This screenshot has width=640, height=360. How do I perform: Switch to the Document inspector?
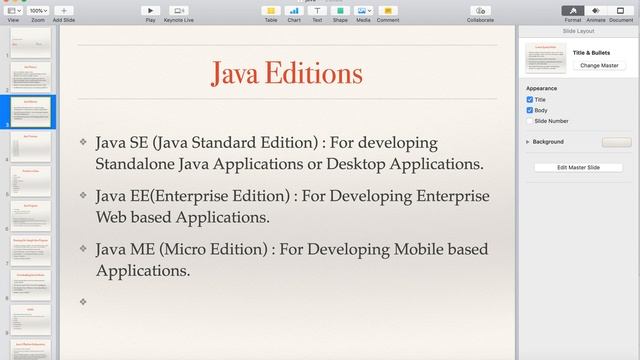(620, 11)
